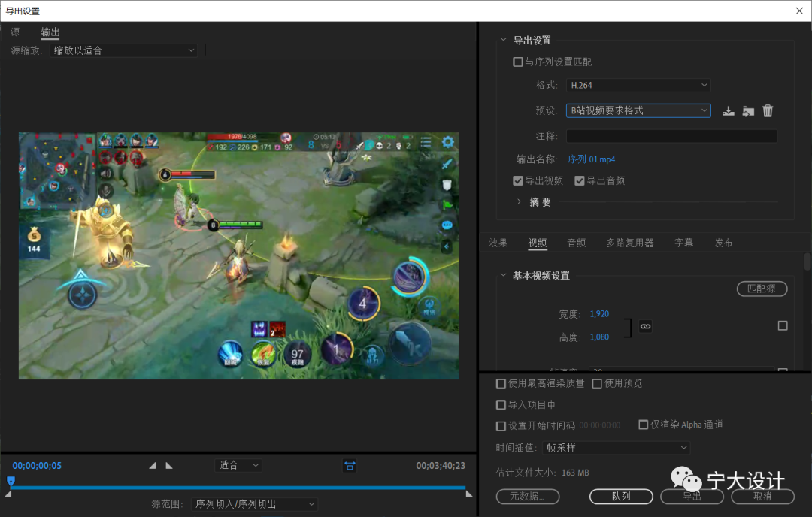Screen dimensions: 812x517
Task: Click the import preset icon
Action: (x=748, y=110)
